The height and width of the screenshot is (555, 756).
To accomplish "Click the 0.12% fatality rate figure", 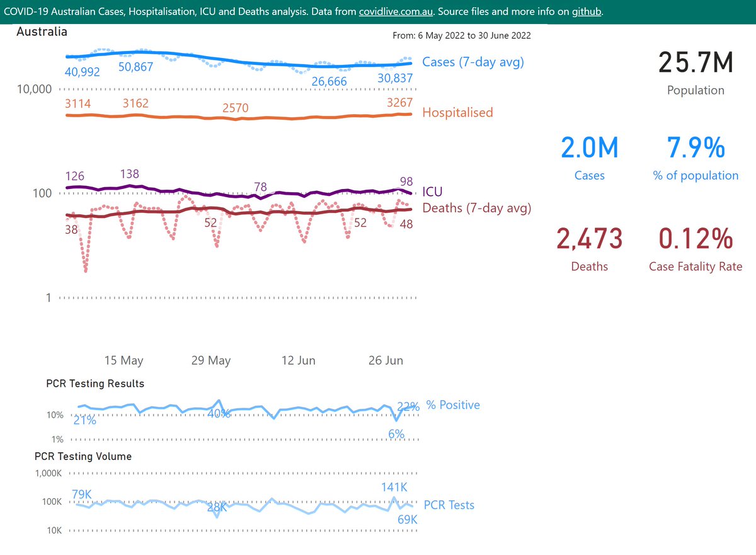I will [x=696, y=239].
